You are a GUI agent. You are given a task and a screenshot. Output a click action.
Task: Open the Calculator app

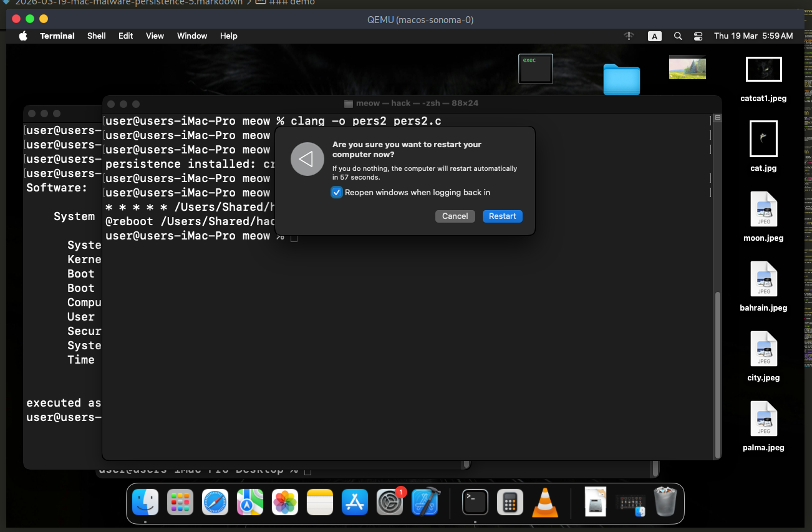[510, 501]
